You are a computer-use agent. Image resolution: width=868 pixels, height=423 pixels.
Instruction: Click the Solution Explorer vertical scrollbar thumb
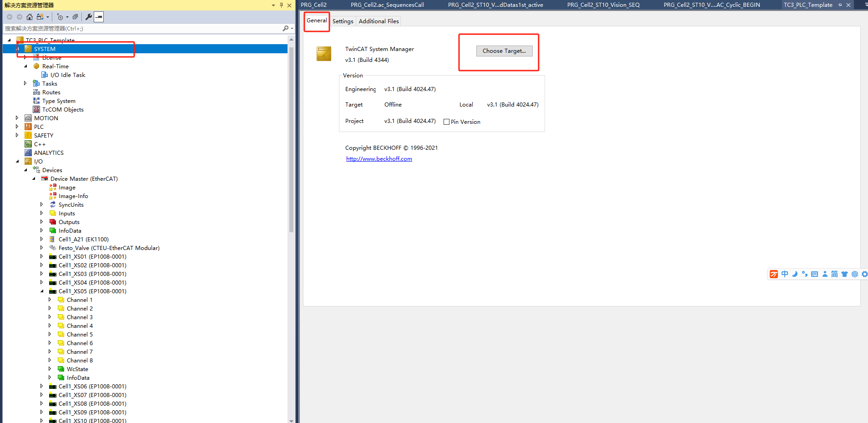coord(292,139)
